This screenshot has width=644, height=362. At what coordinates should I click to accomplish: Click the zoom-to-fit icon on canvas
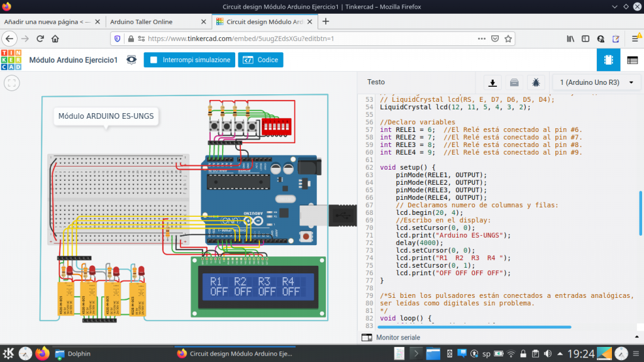tap(12, 84)
